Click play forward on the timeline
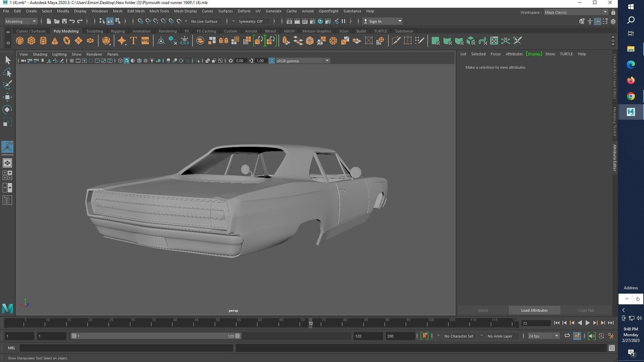Image resolution: width=644 pixels, height=362 pixels. (588, 323)
